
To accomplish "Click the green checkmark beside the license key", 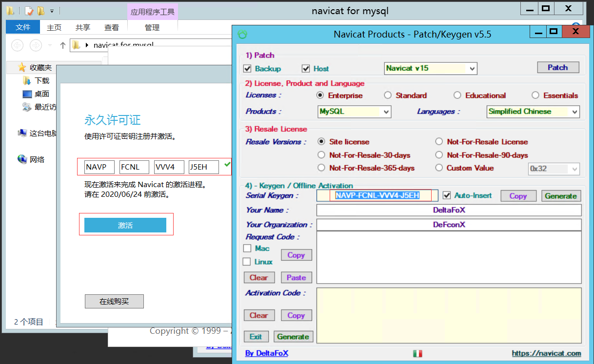I will coord(227,166).
